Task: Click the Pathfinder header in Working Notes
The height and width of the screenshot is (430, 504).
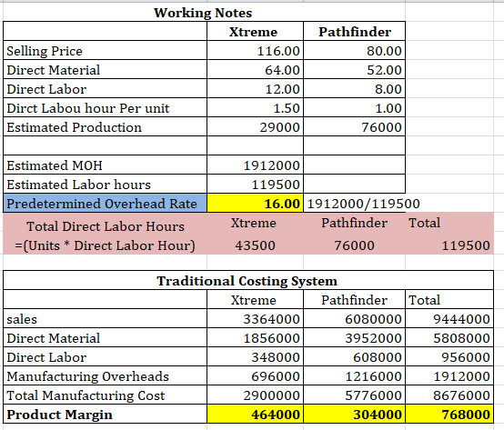Action: pos(355,32)
